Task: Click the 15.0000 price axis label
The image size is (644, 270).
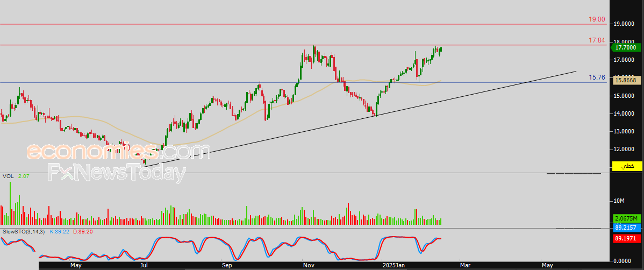Action: pos(624,96)
